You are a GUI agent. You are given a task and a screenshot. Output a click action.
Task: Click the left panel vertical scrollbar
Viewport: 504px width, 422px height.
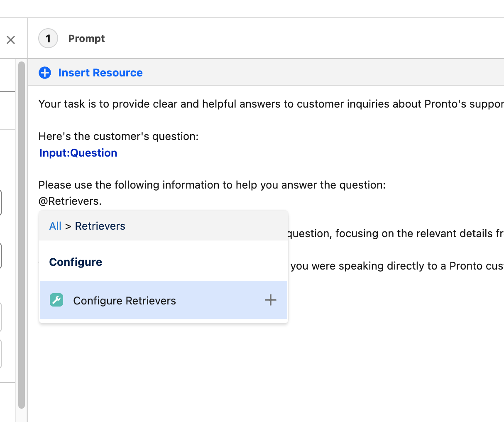[x=22, y=235]
